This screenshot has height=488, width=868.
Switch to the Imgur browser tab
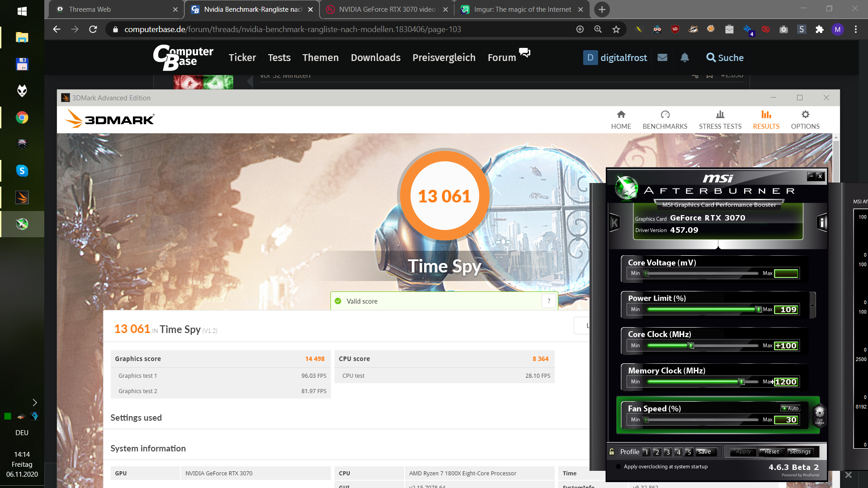click(x=522, y=9)
